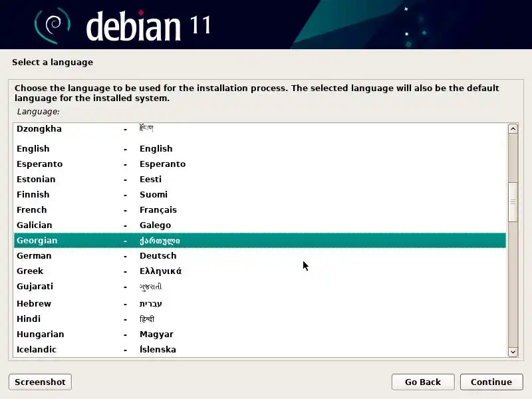This screenshot has width=532, height=399.
Task: Choose Esperanto as installation language
Action: coord(260,164)
